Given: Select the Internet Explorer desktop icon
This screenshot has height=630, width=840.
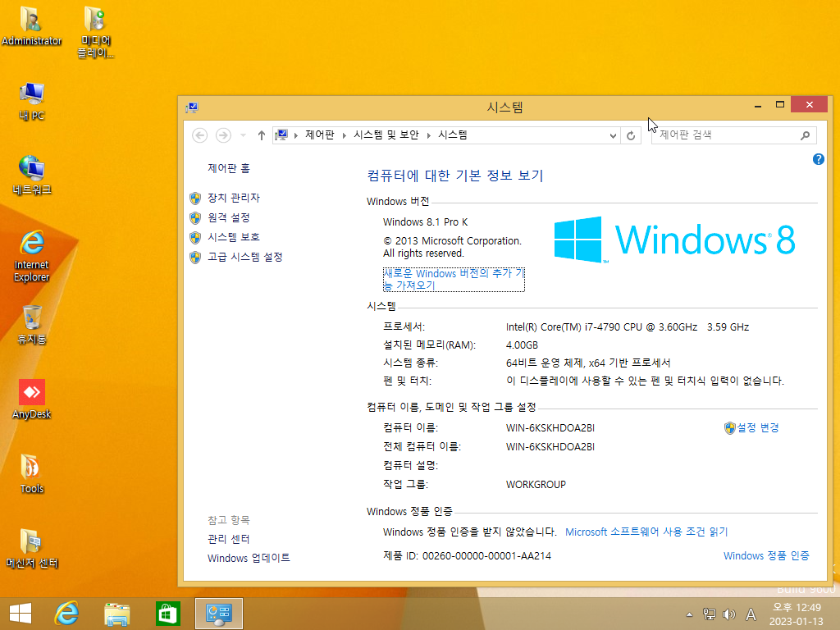Looking at the screenshot, I should coord(32,256).
